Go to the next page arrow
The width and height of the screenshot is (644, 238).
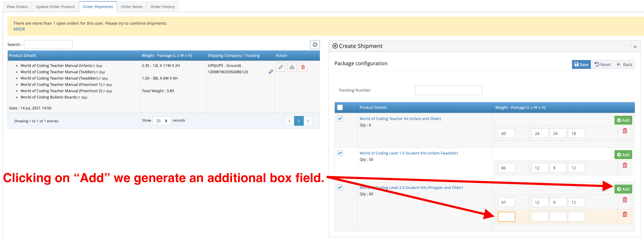(308, 121)
